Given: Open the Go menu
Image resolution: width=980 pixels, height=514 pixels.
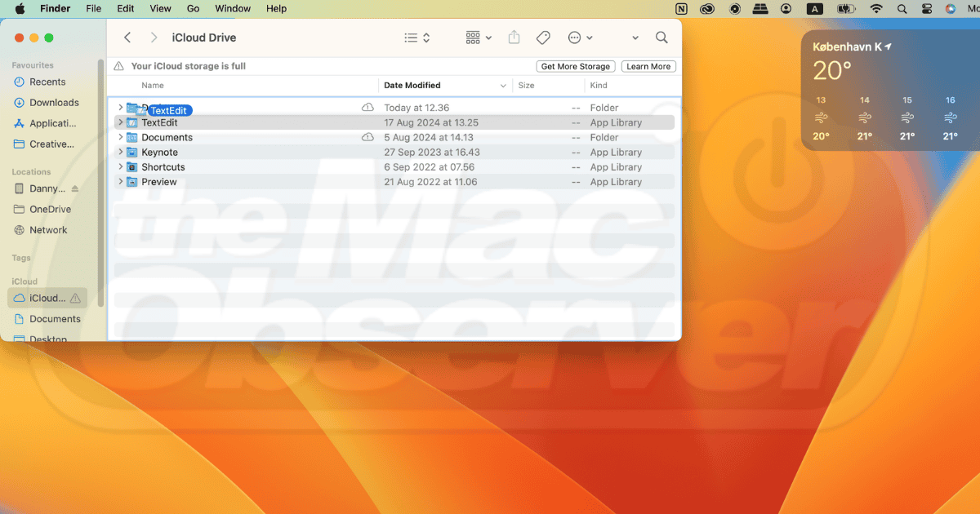Looking at the screenshot, I should (193, 8).
